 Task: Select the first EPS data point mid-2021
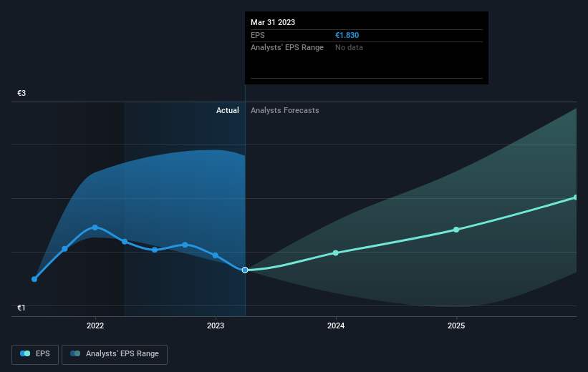pos(34,279)
